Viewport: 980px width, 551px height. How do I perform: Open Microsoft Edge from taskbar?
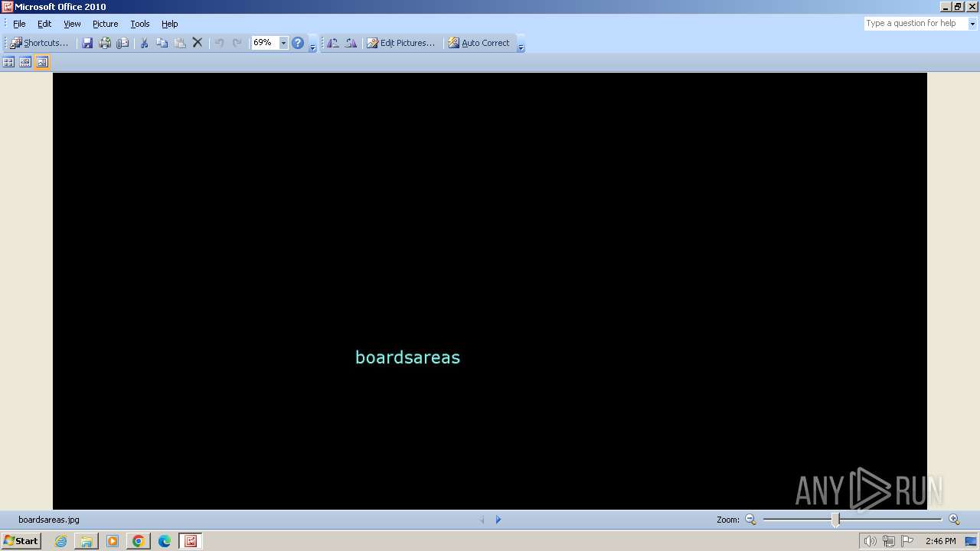tap(165, 541)
